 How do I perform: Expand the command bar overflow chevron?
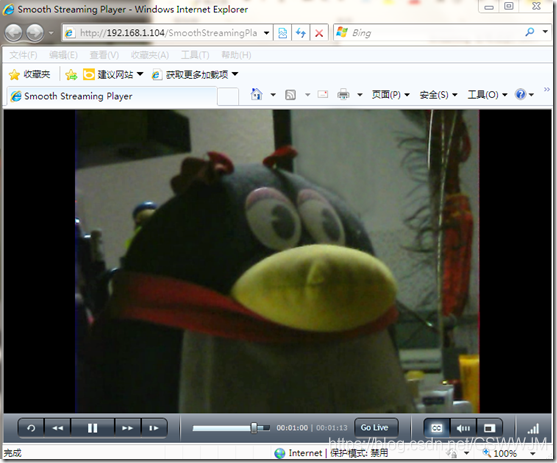tap(547, 89)
